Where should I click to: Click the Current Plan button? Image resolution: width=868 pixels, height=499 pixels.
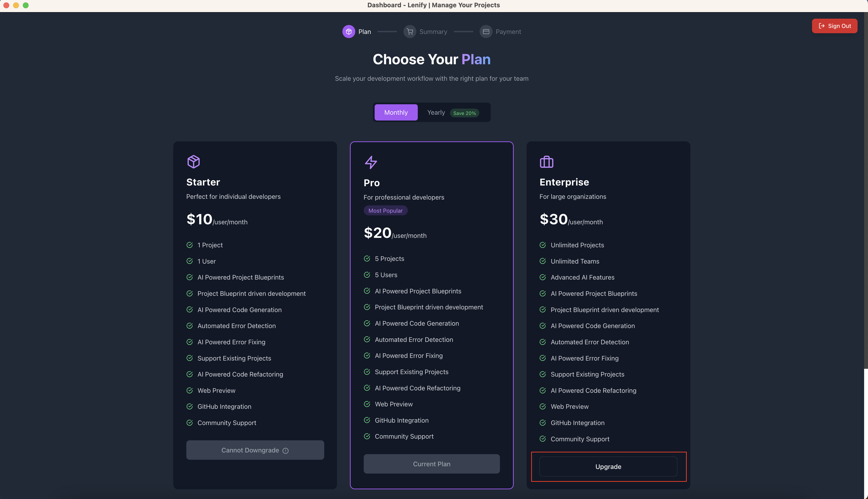(431, 464)
